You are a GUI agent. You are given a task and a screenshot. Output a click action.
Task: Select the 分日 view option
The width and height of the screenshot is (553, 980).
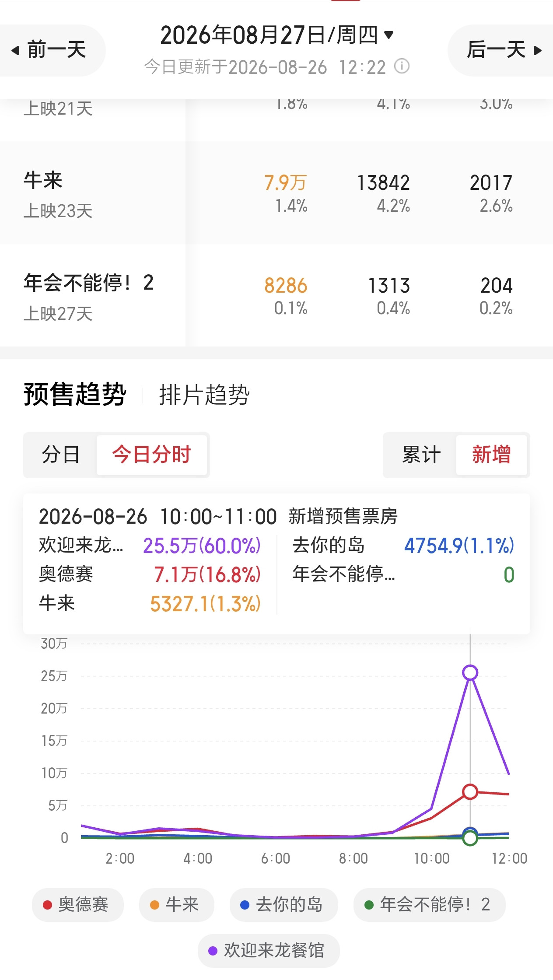(x=60, y=455)
